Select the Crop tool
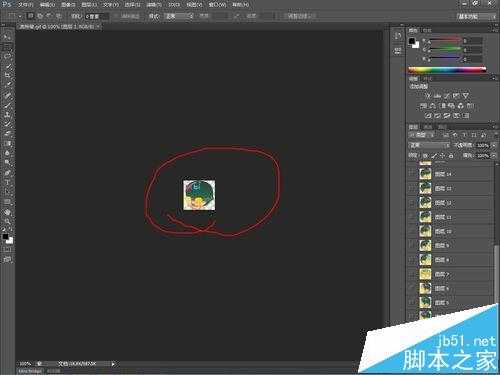The image size is (500, 375). tap(7, 76)
